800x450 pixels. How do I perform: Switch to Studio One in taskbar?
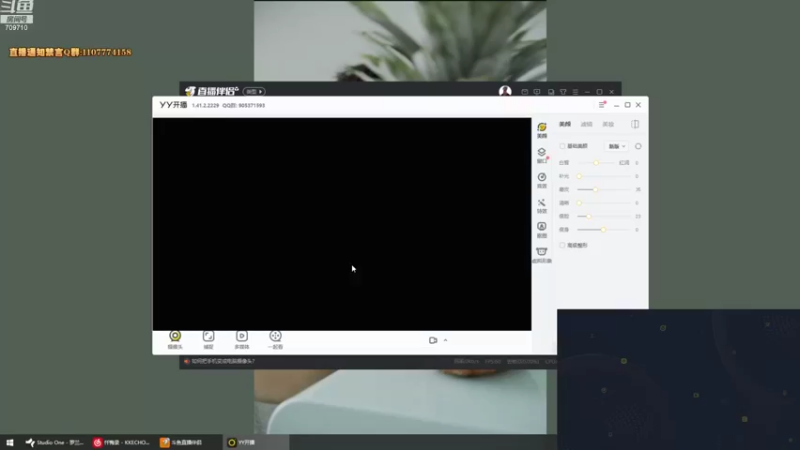55,442
